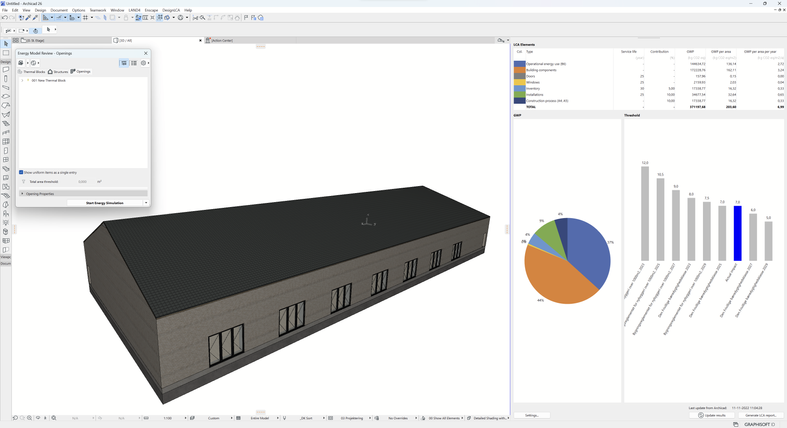Open the DesignLCA menu
Viewport: 787px width, 428px height.
point(171,10)
